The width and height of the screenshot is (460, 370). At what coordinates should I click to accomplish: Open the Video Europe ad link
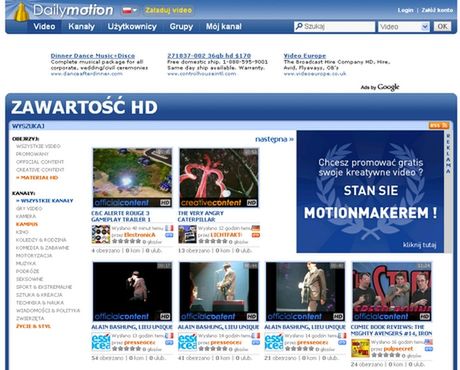point(305,56)
